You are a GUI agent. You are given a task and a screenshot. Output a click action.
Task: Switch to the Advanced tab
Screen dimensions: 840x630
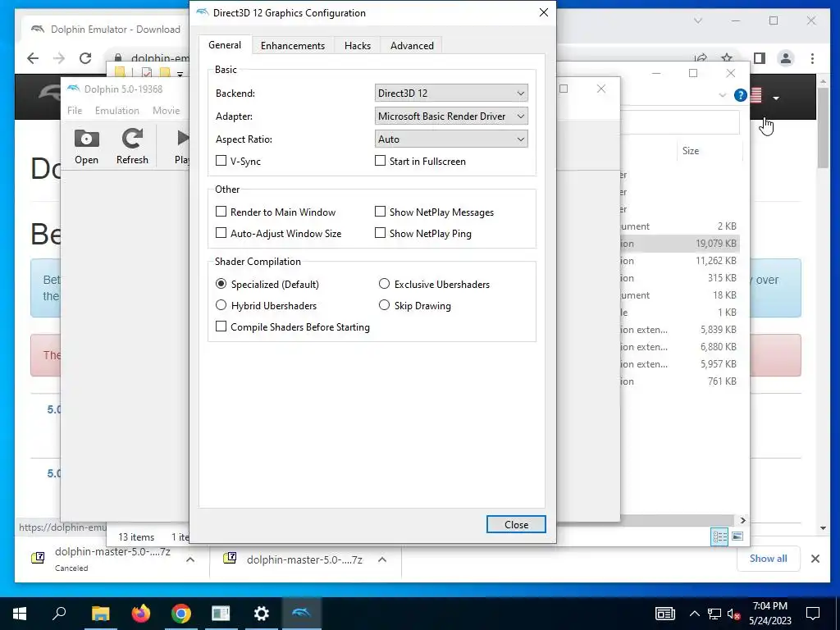tap(412, 46)
